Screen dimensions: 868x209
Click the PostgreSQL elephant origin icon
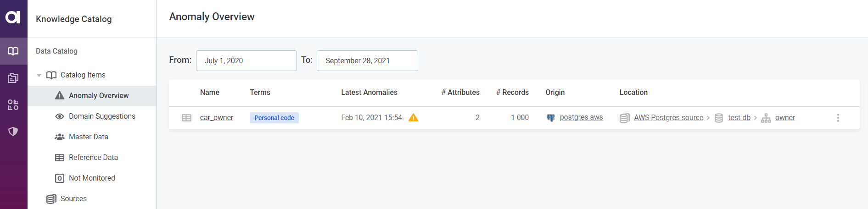click(551, 118)
